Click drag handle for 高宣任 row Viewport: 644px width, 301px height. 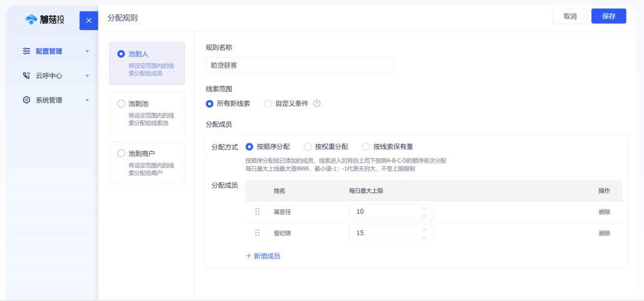[257, 212]
